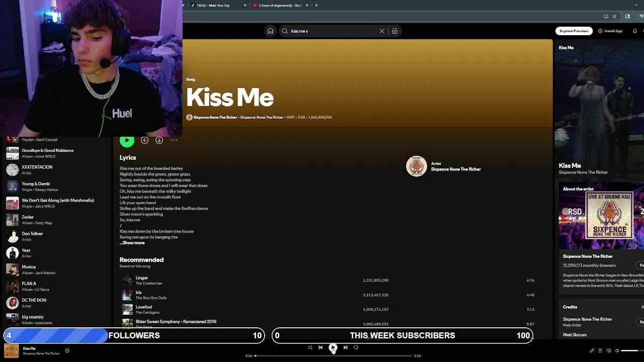The height and width of the screenshot is (362, 644).
Task: Open lyrics via the microphone icon
Action: pyautogui.click(x=592, y=350)
